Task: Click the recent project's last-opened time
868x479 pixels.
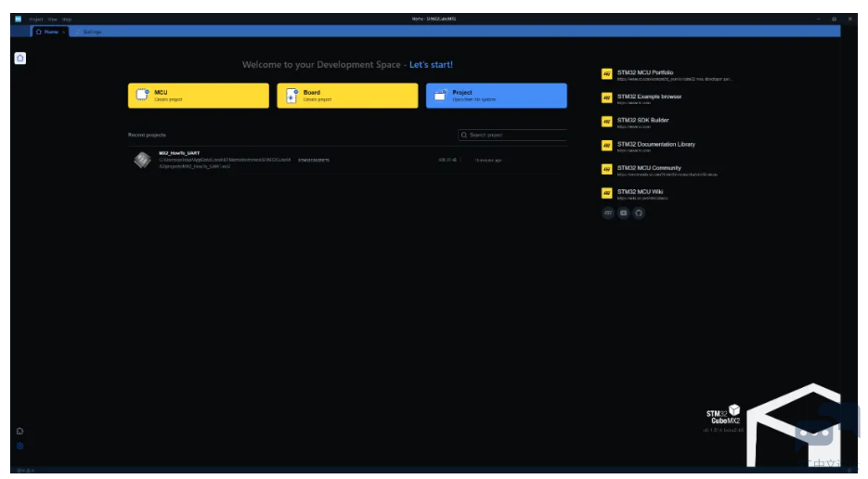Action: coord(487,160)
